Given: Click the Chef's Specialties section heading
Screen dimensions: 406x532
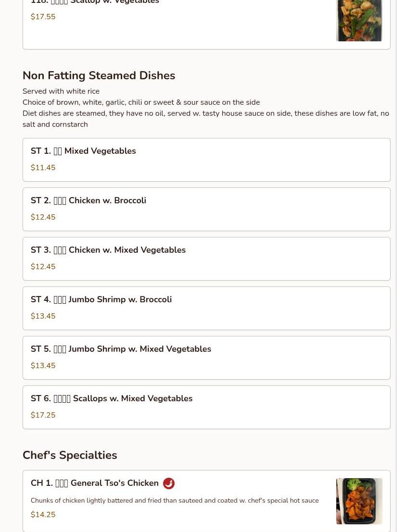Looking at the screenshot, I should click(70, 455).
